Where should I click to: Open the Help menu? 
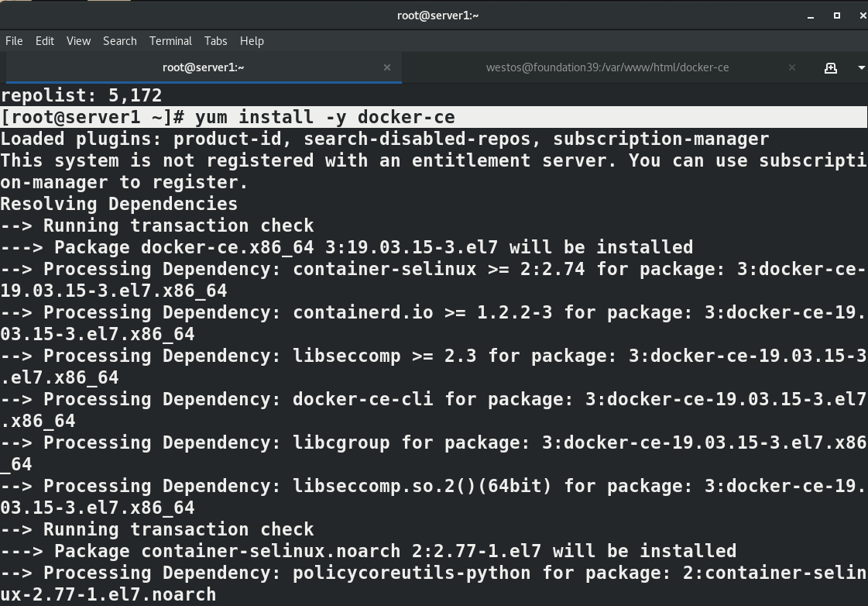tap(252, 41)
